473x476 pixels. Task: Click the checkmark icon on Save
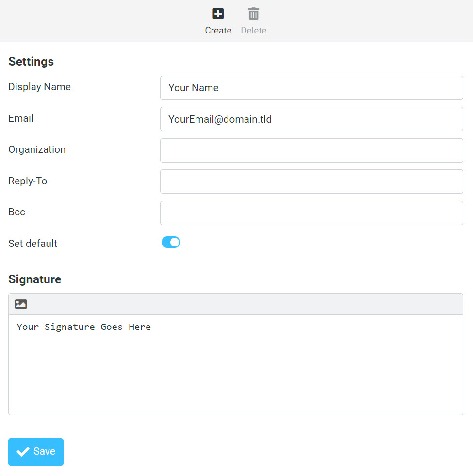tap(22, 452)
